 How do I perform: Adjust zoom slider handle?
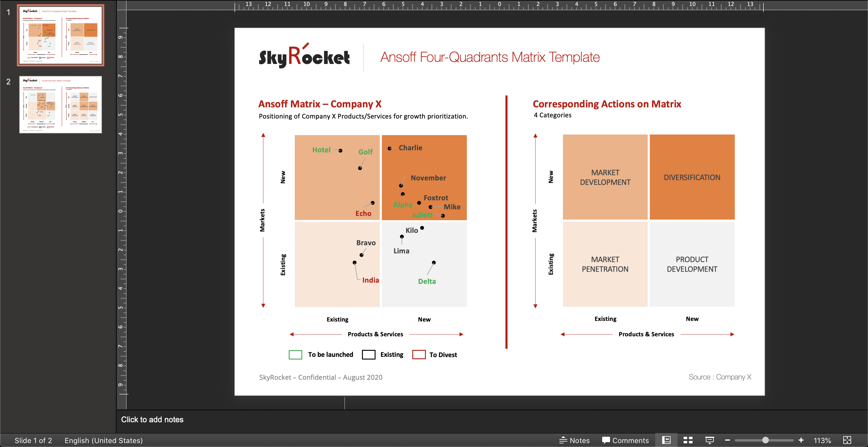[765, 440]
